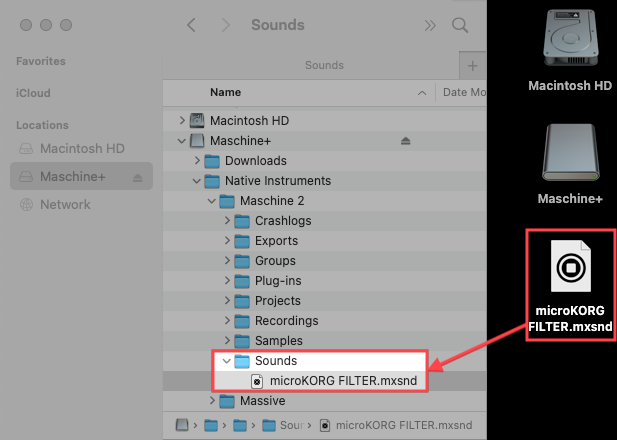Click the Locations sidebar heading

click(42, 125)
